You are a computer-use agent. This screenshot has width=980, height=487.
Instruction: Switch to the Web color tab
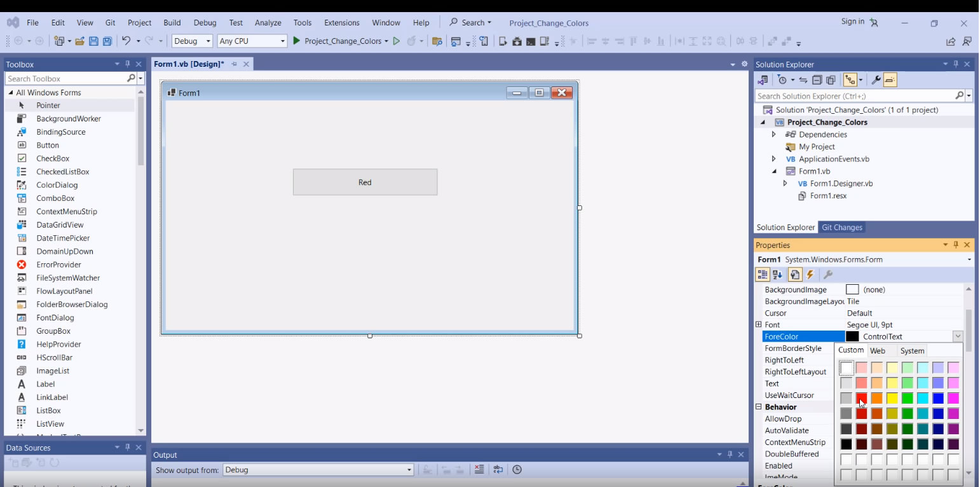pyautogui.click(x=878, y=351)
